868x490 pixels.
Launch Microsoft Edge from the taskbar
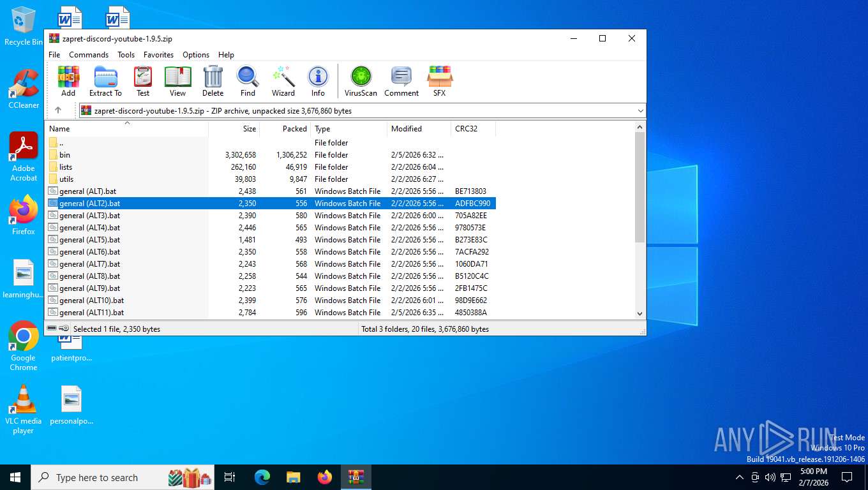click(x=262, y=477)
